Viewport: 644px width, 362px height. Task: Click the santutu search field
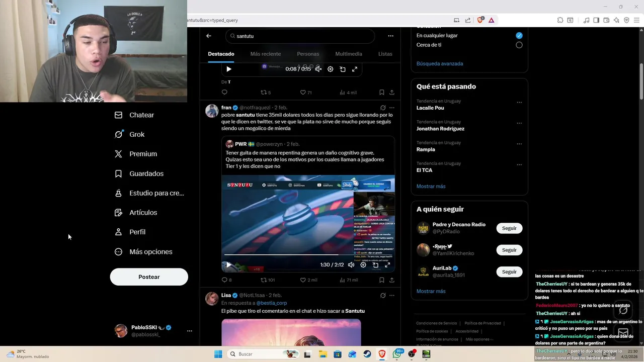click(300, 36)
